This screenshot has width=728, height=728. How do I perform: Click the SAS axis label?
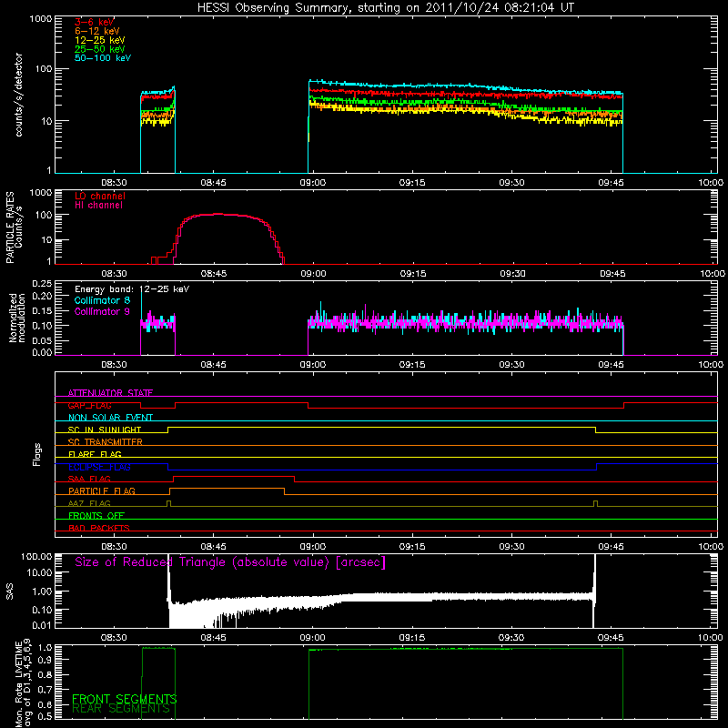pos(10,591)
